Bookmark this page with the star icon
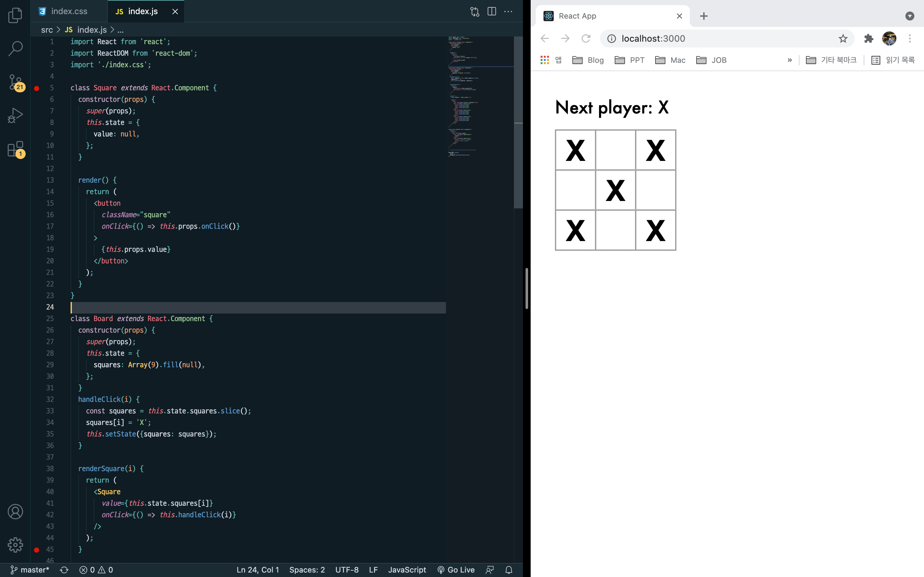 click(843, 38)
